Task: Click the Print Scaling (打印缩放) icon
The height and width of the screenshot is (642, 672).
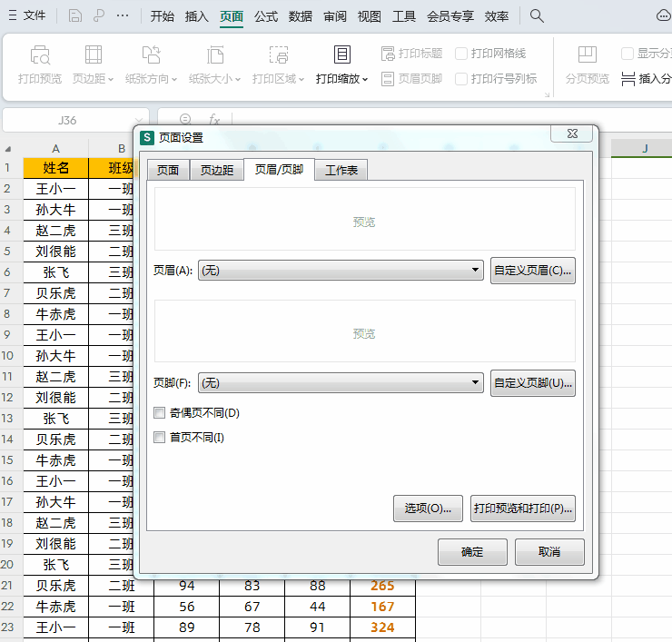Action: pos(341,55)
